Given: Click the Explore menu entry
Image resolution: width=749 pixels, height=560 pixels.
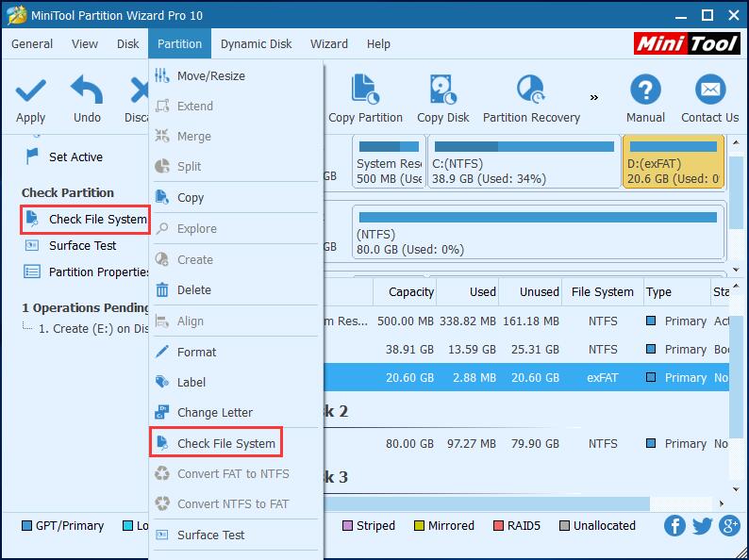Looking at the screenshot, I should (x=197, y=229).
